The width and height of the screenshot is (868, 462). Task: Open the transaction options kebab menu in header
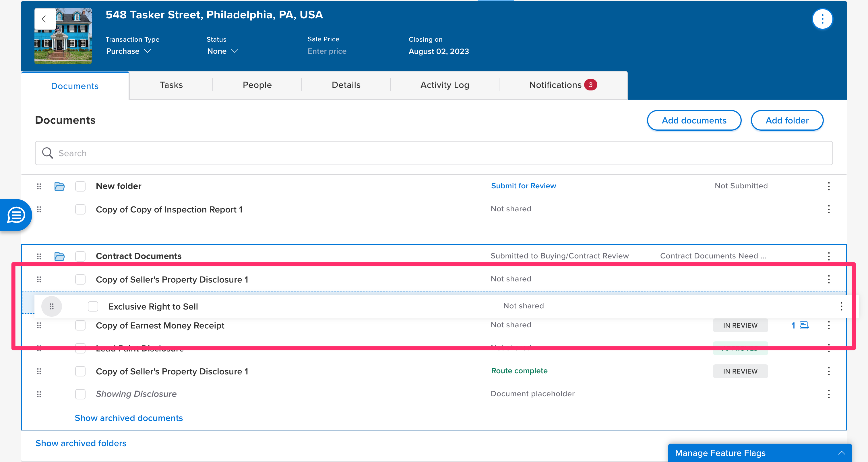pyautogui.click(x=822, y=19)
